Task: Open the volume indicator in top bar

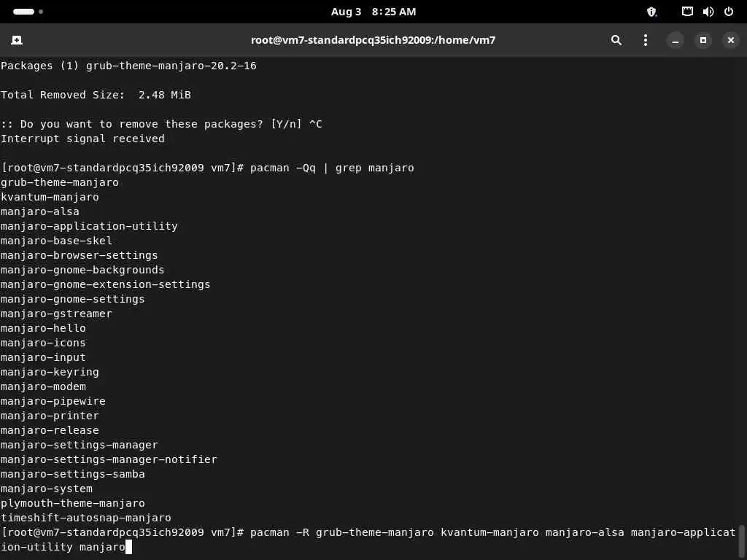Action: (x=708, y=12)
